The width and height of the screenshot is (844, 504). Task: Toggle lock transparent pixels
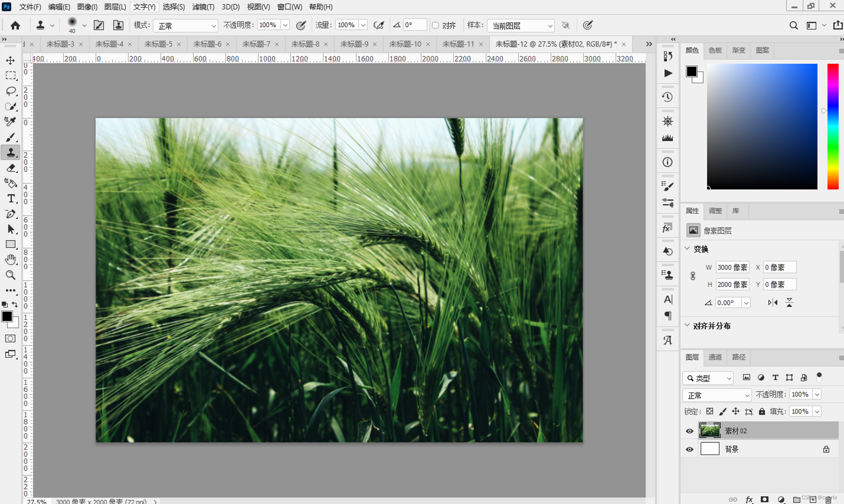pyautogui.click(x=709, y=412)
